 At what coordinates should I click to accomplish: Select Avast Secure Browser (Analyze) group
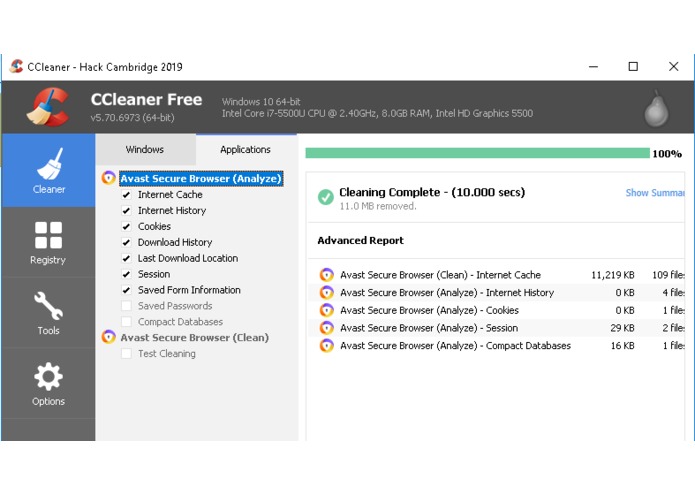(x=201, y=178)
